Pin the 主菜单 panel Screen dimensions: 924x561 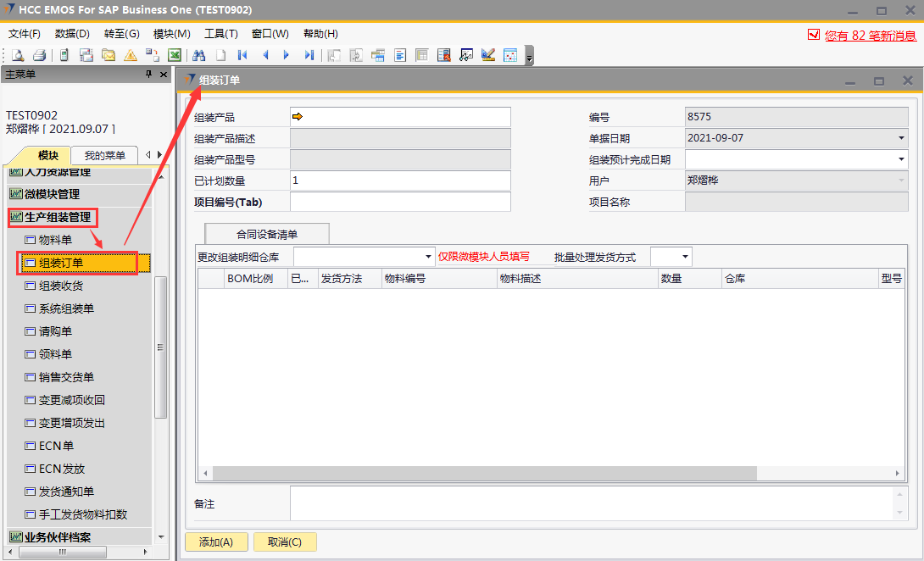(x=149, y=75)
